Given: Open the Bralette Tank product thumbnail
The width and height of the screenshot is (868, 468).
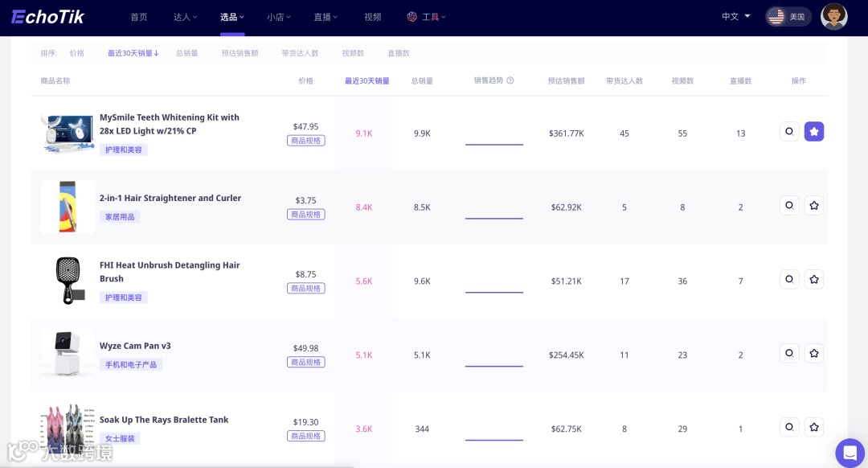Looking at the screenshot, I should click(x=68, y=428).
